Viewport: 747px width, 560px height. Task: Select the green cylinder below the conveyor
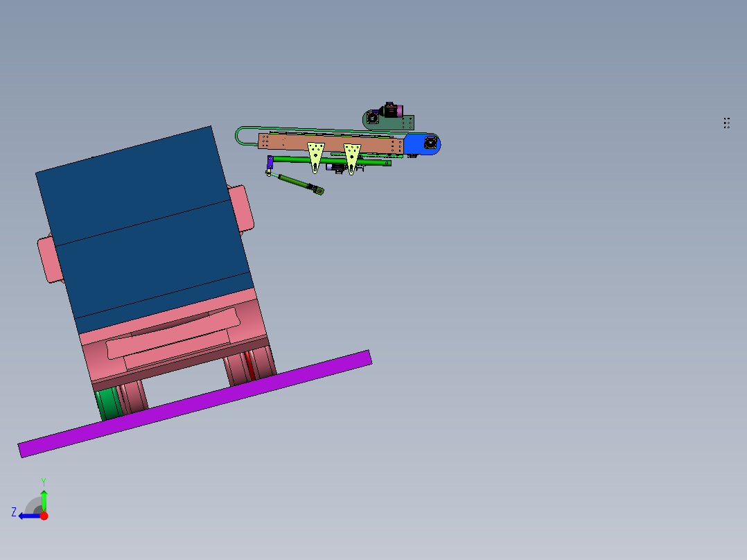[x=299, y=184]
